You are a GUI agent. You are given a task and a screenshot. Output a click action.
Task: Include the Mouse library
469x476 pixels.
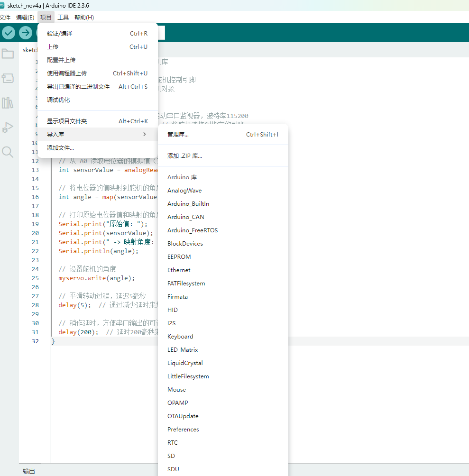coord(223,390)
